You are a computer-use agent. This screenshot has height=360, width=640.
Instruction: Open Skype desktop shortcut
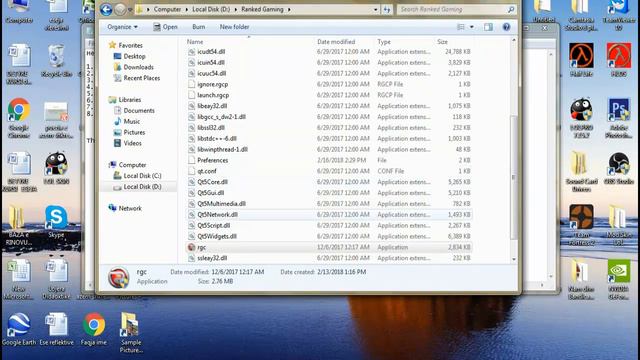coord(56,222)
